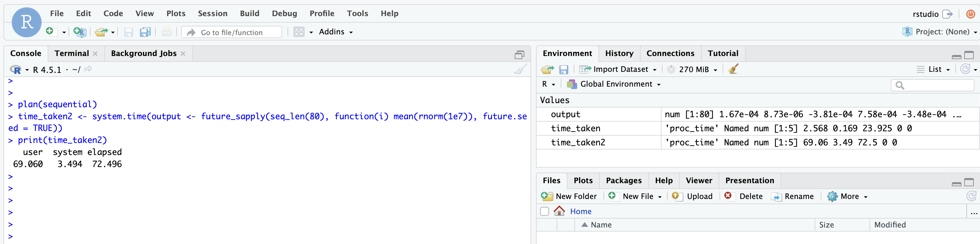Switch to the History tab
The width and height of the screenshot is (980, 244).
[619, 53]
